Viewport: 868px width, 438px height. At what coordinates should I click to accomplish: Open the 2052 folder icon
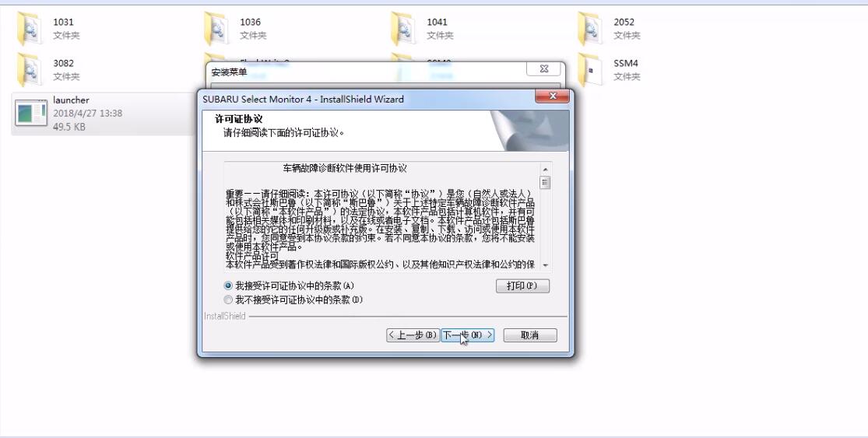[x=589, y=29]
